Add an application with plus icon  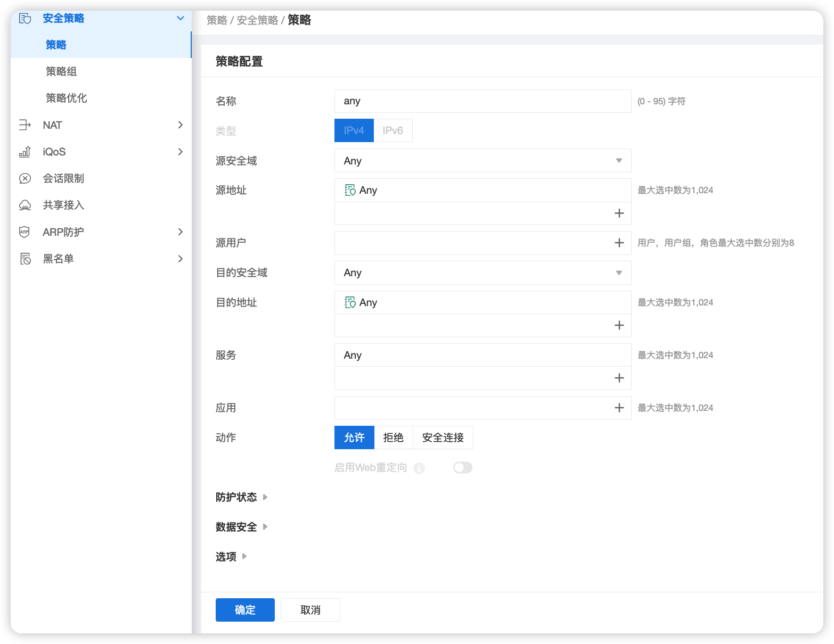pyautogui.click(x=619, y=408)
